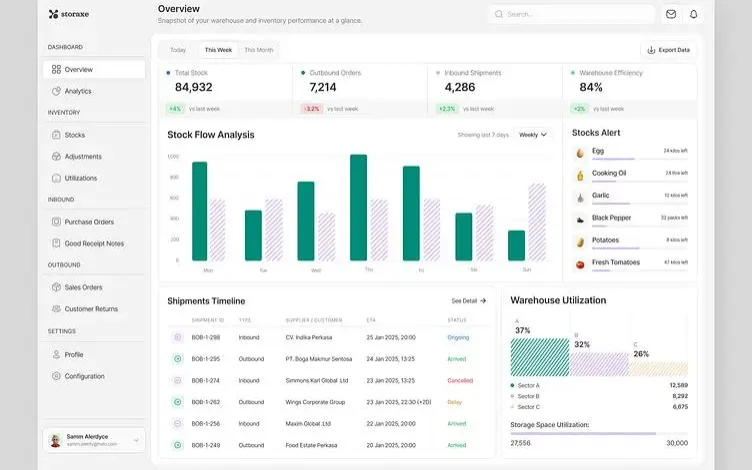Open Good Receipt Notes page
This screenshot has width=752, height=470.
click(94, 243)
